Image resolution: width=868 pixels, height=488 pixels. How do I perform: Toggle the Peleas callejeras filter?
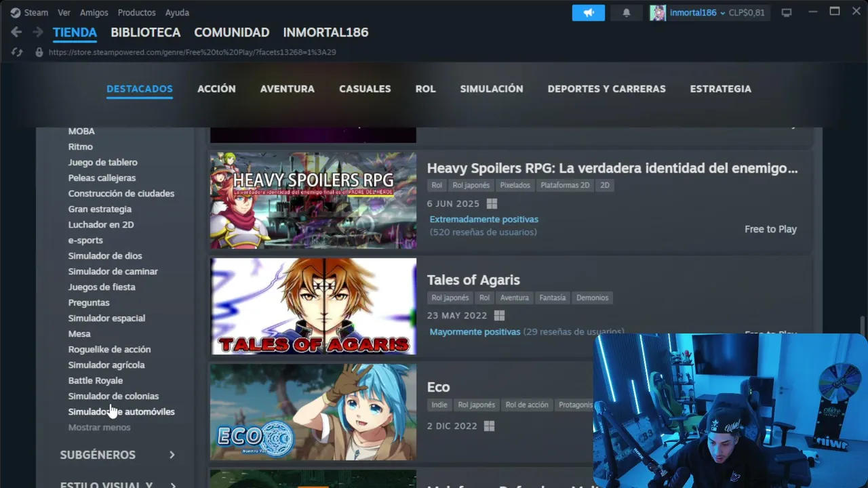(x=102, y=178)
